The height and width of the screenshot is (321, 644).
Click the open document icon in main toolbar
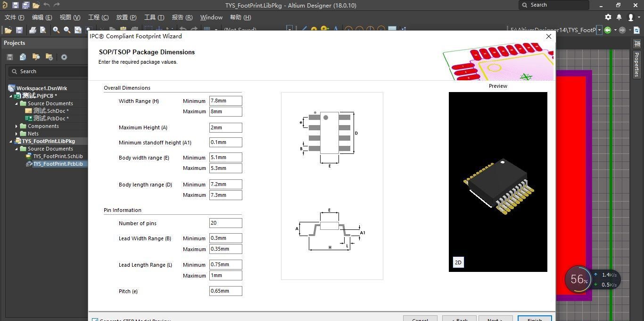pyautogui.click(x=8, y=30)
